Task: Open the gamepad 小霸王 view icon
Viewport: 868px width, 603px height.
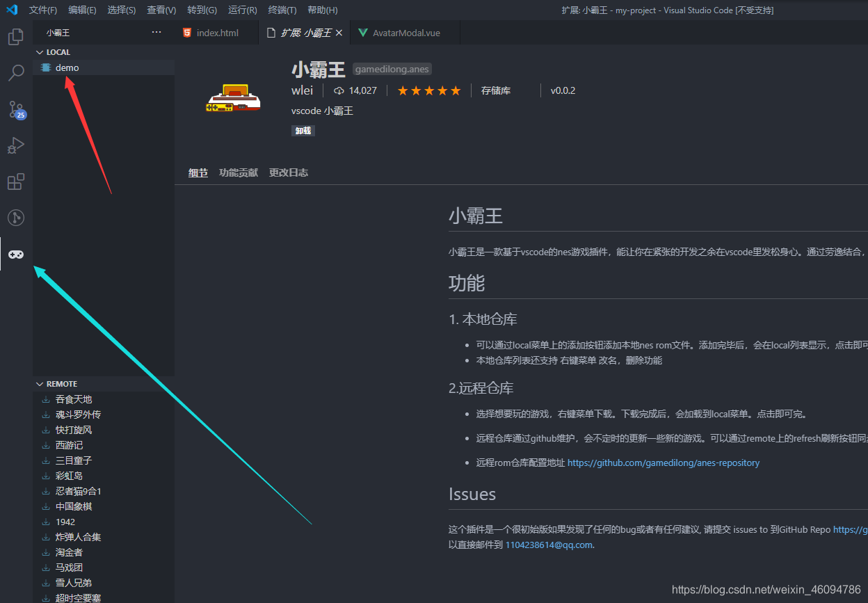Action: coord(16,255)
